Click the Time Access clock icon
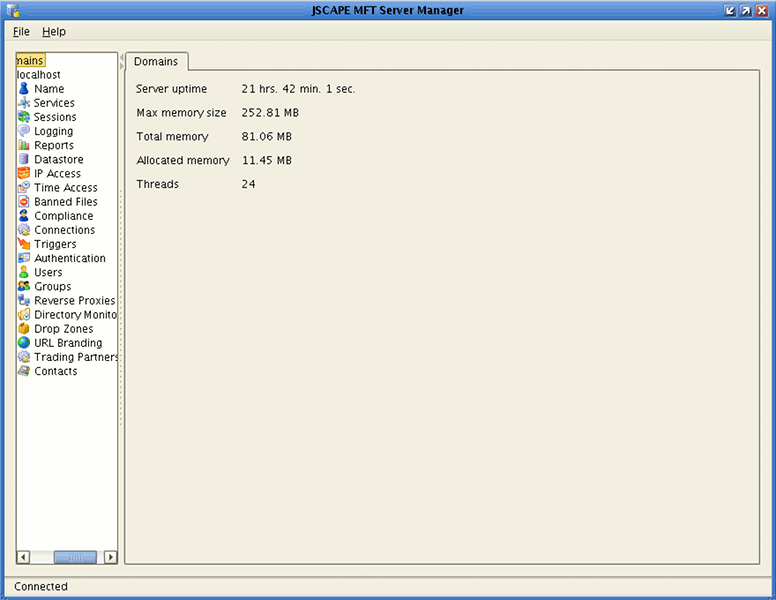Screen dimensions: 776x600 (x=24, y=188)
